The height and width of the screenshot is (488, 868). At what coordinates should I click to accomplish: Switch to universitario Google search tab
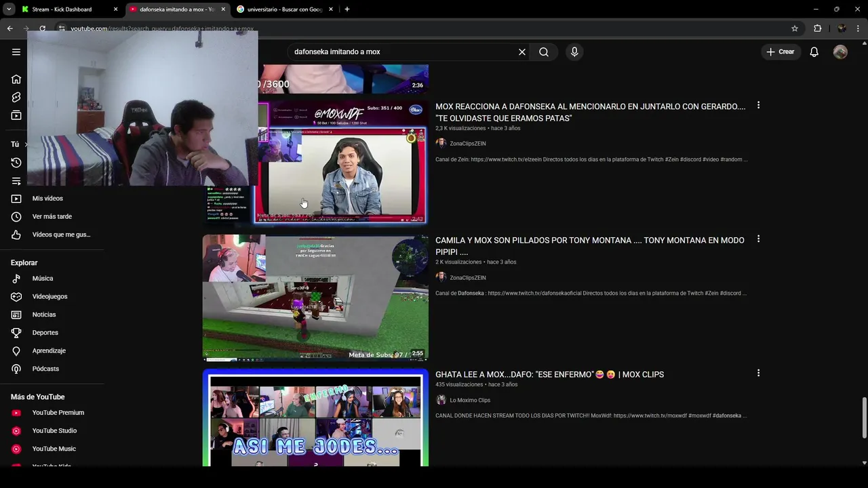click(285, 9)
